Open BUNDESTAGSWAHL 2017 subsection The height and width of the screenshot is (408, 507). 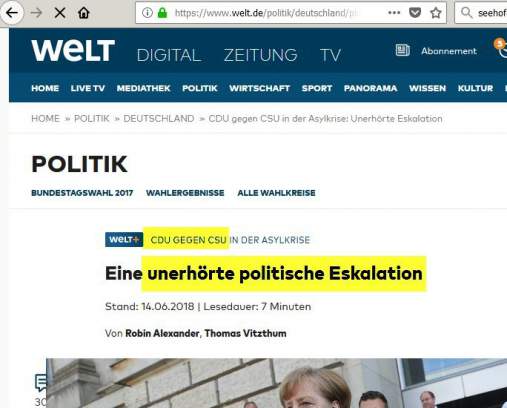[x=82, y=193]
